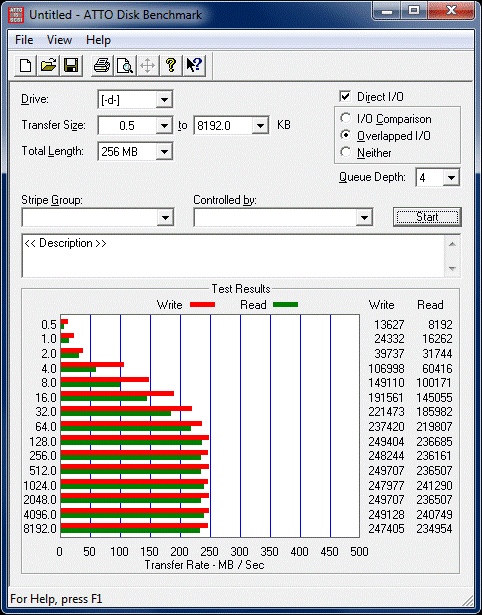Click the ATTO application icon in title bar
This screenshot has width=482, height=615.
16,15
